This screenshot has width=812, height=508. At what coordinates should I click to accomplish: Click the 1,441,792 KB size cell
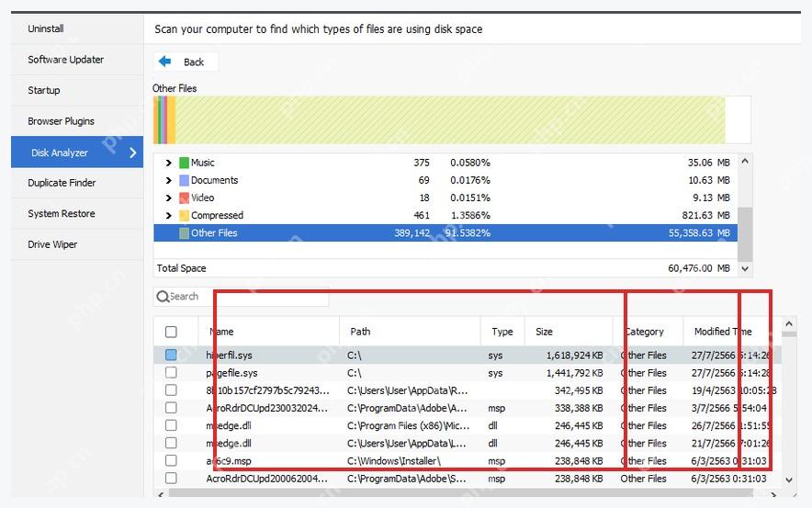coord(574,373)
